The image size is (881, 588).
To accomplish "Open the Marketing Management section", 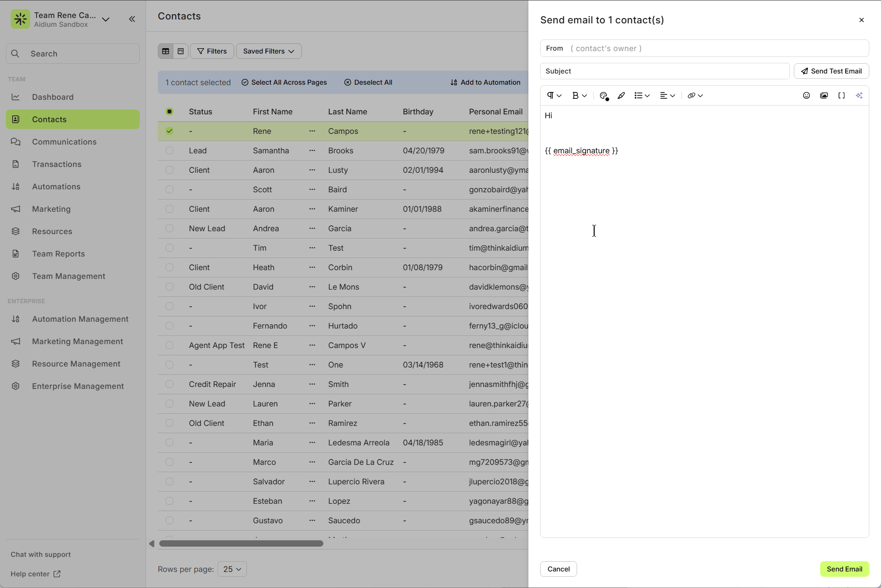I will click(77, 341).
